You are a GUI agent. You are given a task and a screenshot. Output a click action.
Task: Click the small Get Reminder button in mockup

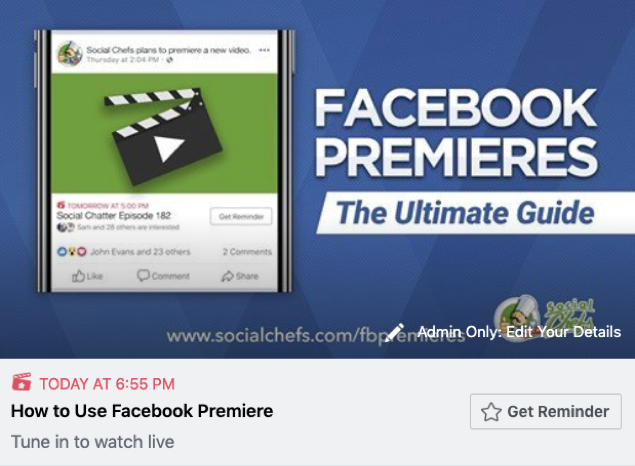tap(241, 217)
